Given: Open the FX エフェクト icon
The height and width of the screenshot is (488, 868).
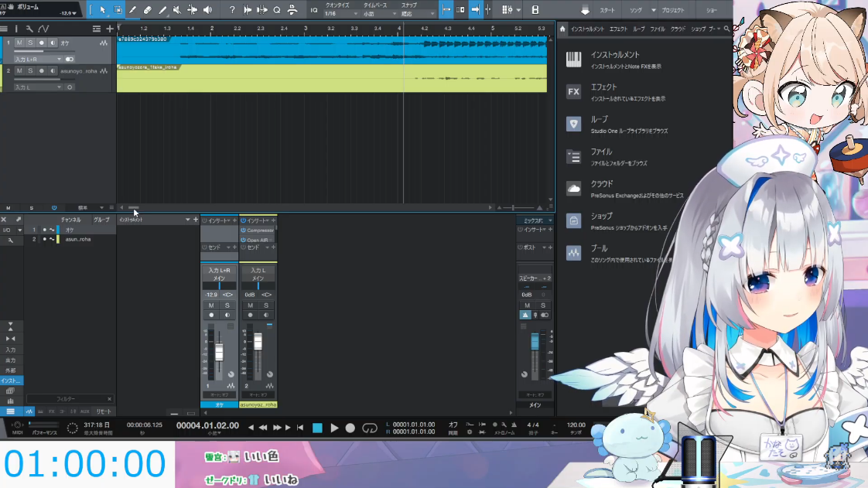Looking at the screenshot, I should click(x=573, y=92).
